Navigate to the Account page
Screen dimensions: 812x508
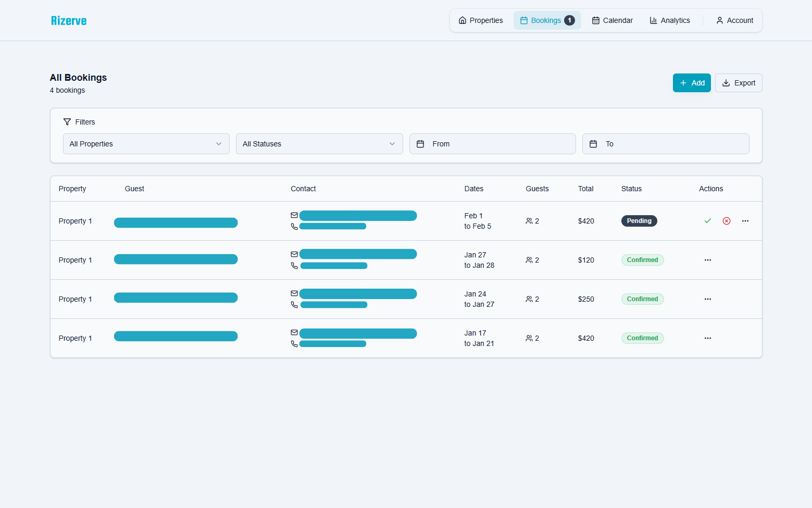[x=734, y=20]
